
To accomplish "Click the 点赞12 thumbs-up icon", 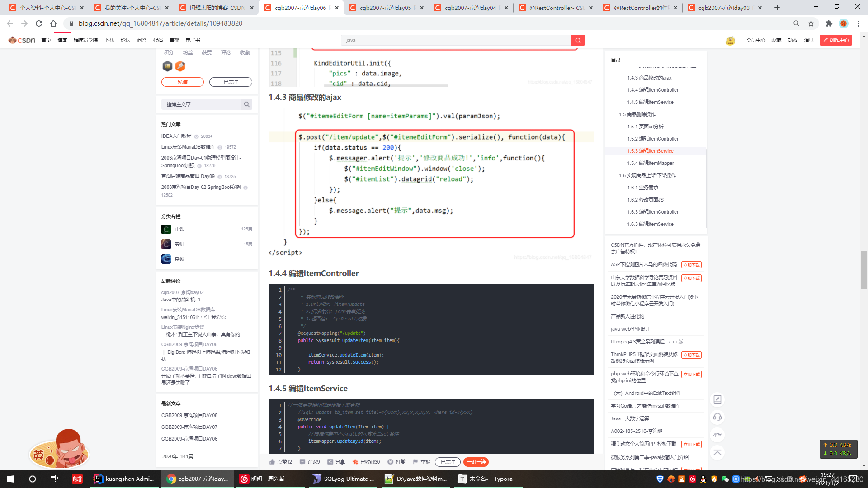I will tap(272, 462).
